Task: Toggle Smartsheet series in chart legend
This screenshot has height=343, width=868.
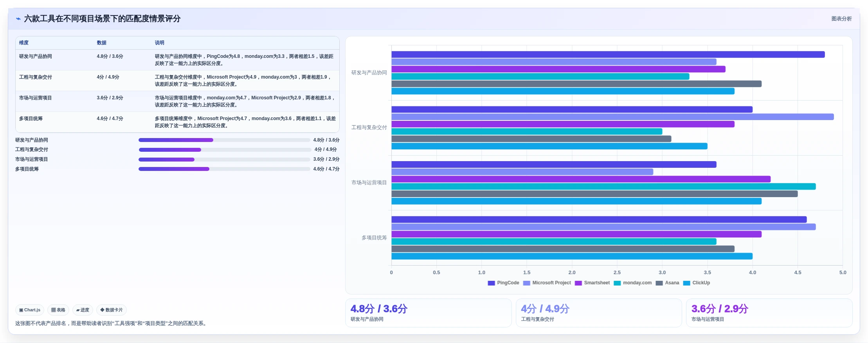Action: (592, 283)
